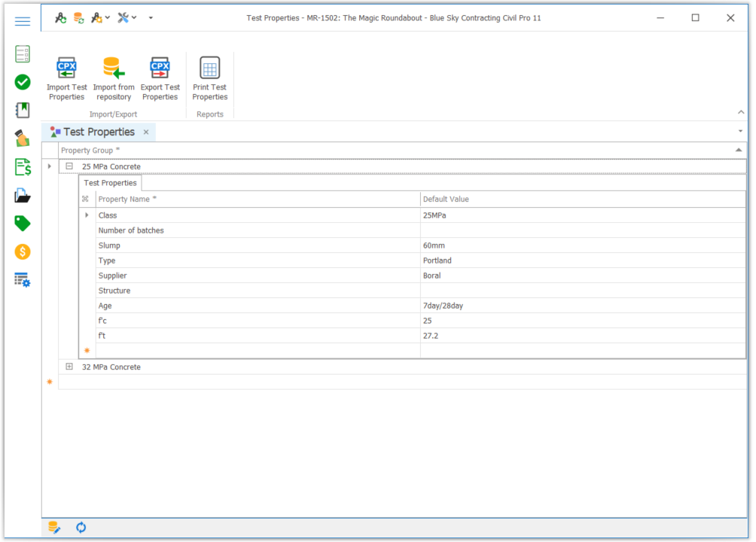Sort by the Property Name column header
Viewport: 756px width, 542px height.
pos(256,199)
